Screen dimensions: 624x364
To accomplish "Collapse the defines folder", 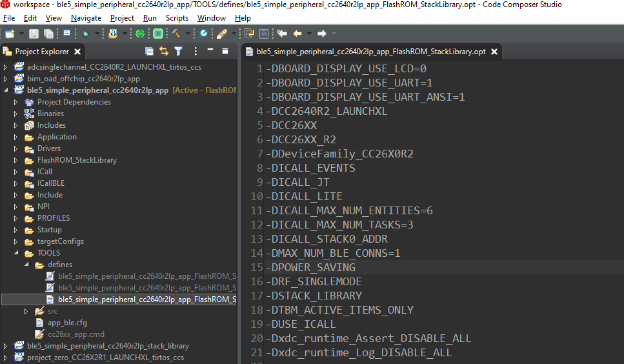I will [x=26, y=265].
